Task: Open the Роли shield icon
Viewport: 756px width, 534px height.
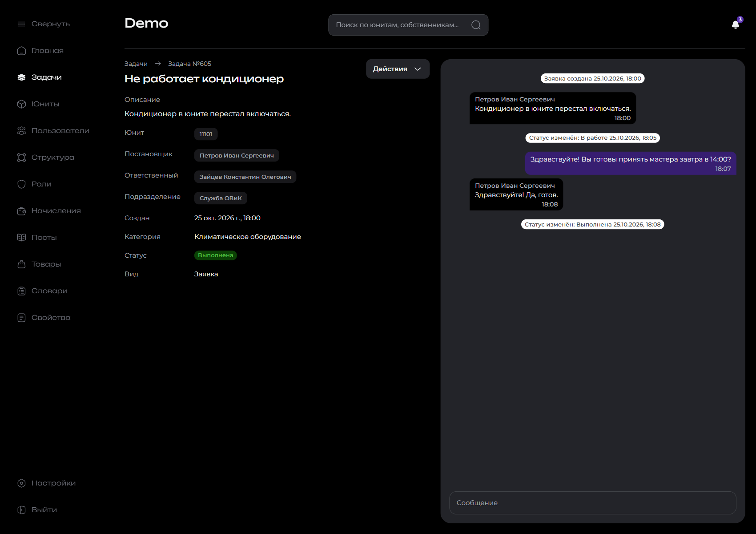Action: point(21,184)
